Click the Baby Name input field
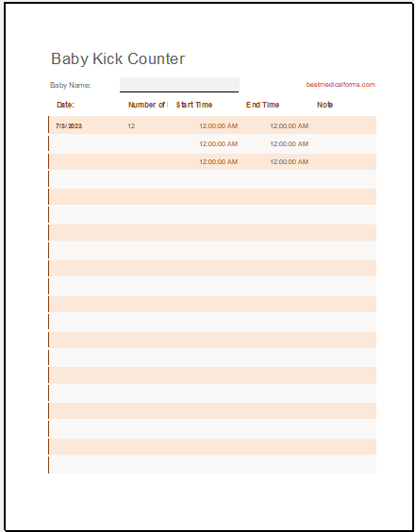Viewport: 415px width, 532px height. (x=179, y=85)
